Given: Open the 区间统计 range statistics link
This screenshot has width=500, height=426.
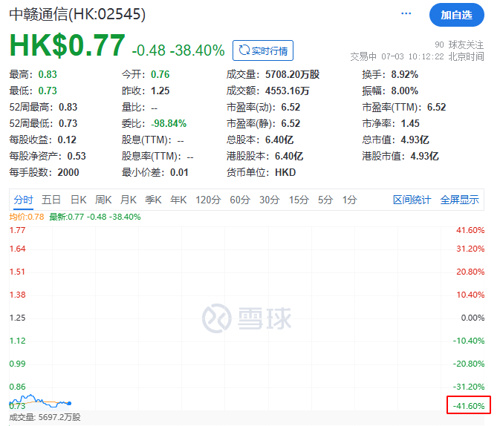Looking at the screenshot, I should (412, 200).
